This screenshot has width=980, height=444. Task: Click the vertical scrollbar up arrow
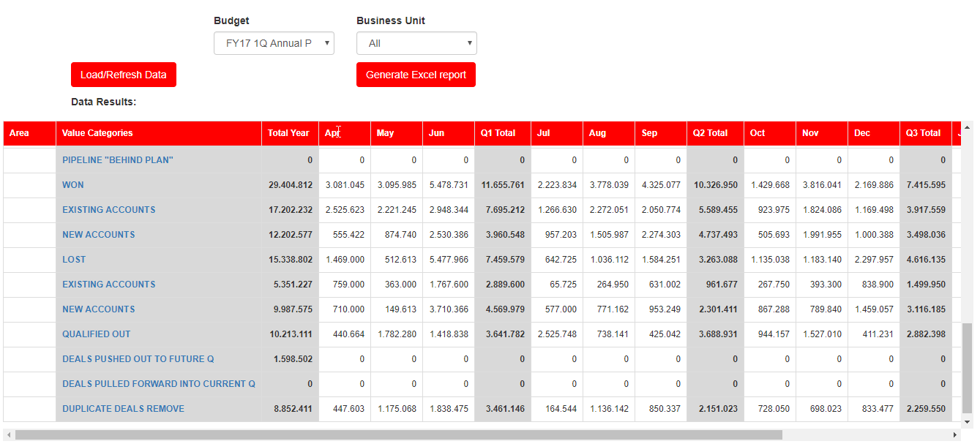pyautogui.click(x=968, y=127)
